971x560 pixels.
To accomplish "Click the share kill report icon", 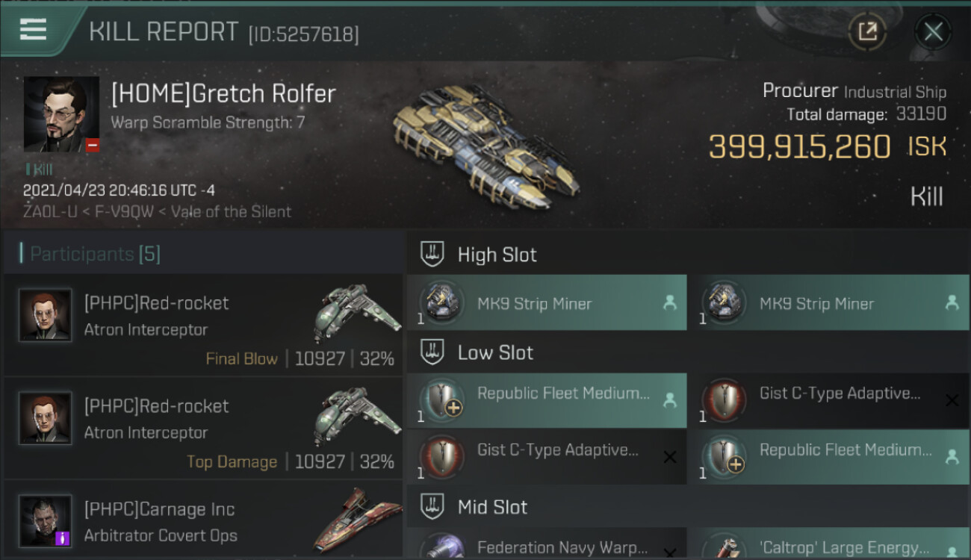I will 867,31.
